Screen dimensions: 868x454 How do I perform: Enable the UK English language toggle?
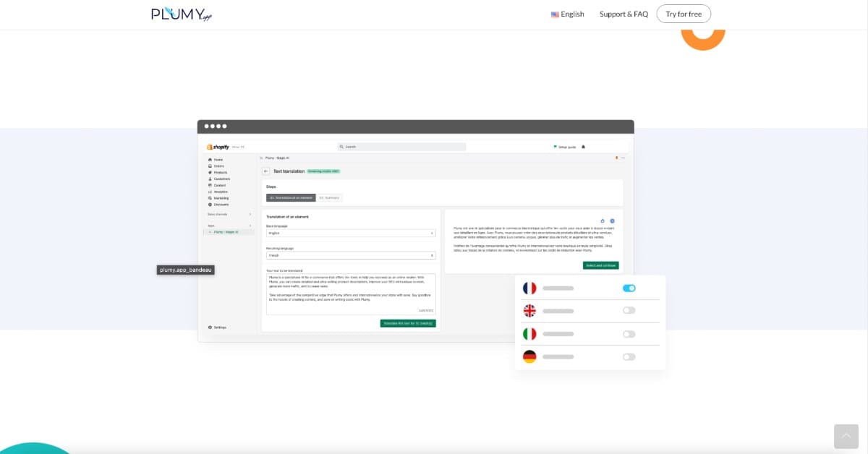click(629, 310)
